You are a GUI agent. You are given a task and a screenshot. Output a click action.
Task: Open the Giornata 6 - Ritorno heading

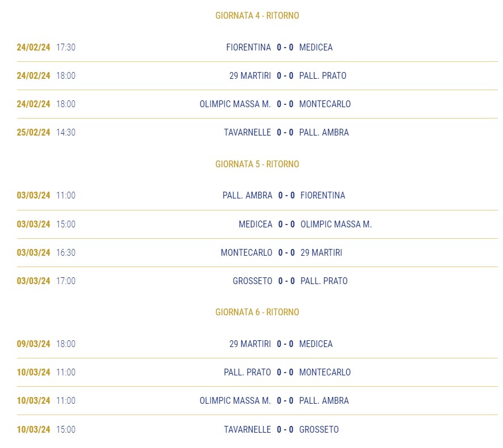point(257,312)
